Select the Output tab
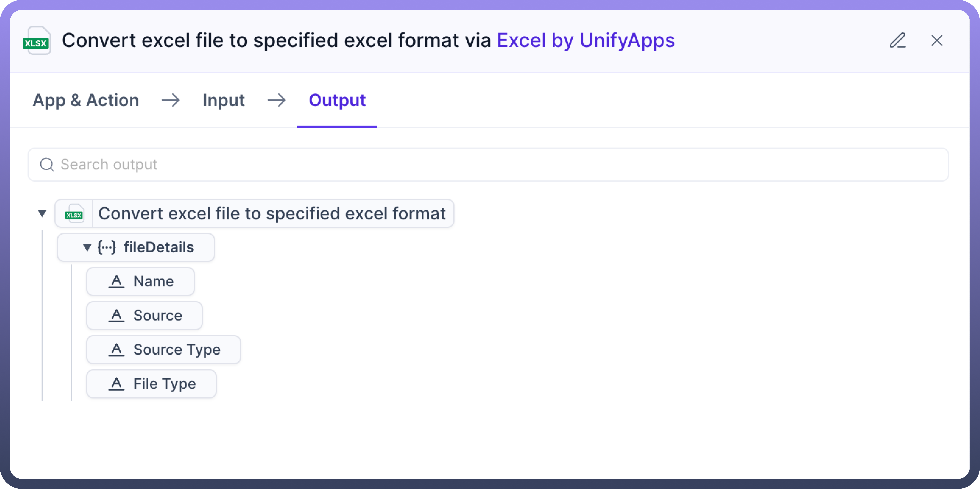Image resolution: width=980 pixels, height=489 pixels. click(337, 100)
